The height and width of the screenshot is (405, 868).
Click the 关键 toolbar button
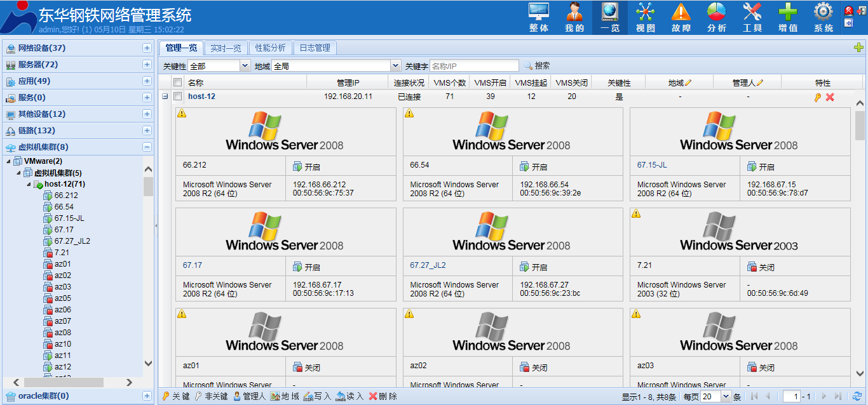pyautogui.click(x=176, y=396)
